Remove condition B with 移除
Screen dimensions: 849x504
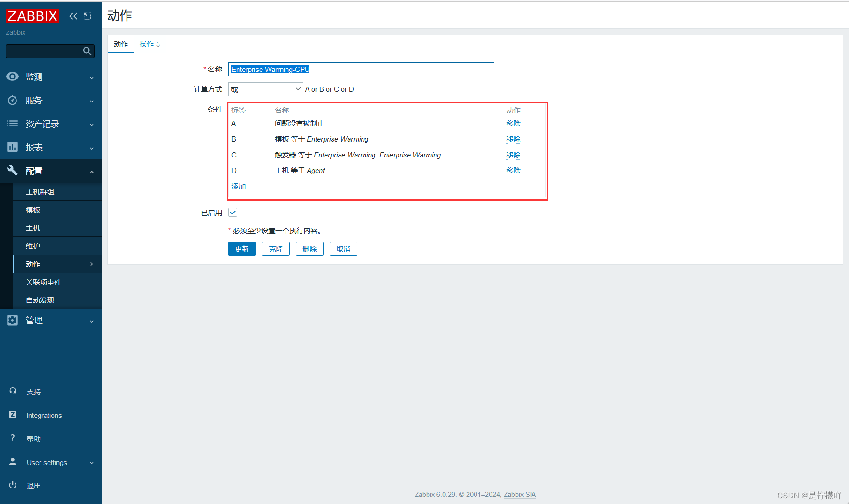[x=513, y=139]
